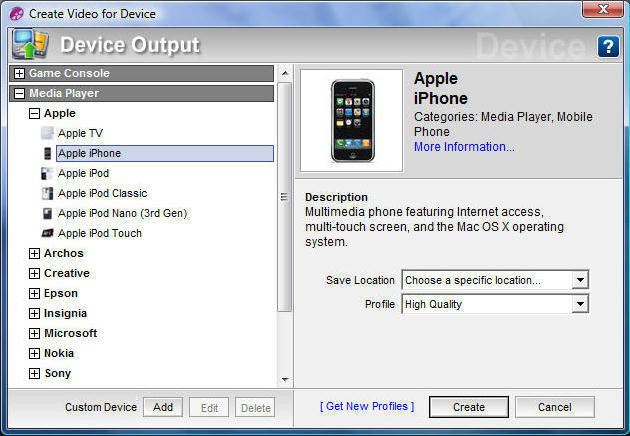Click the Game Console header text
The width and height of the screenshot is (630, 436).
[69, 74]
